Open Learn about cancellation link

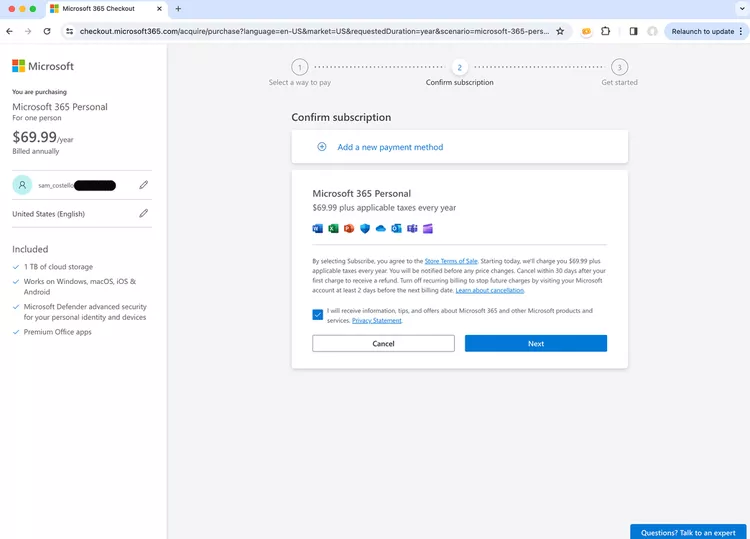(x=490, y=290)
